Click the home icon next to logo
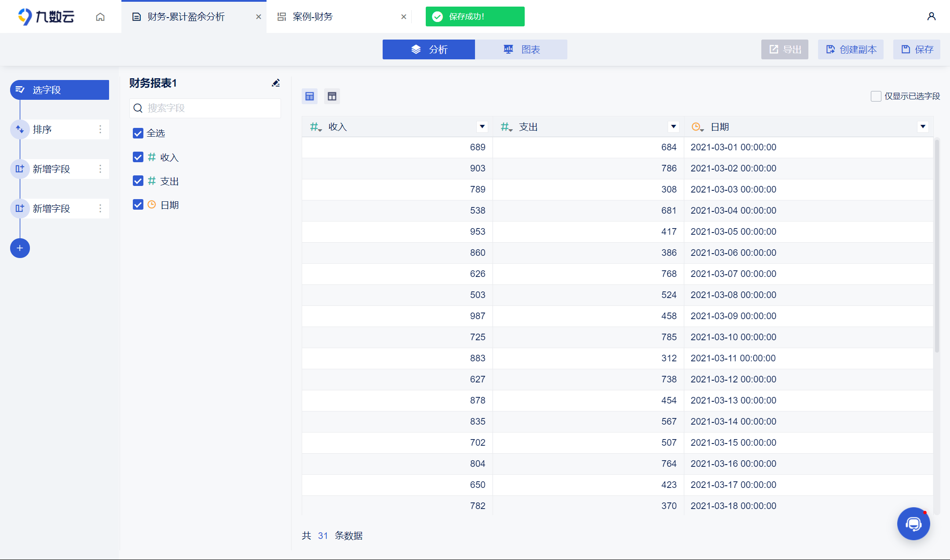Viewport: 950px width, 560px height. click(x=100, y=17)
